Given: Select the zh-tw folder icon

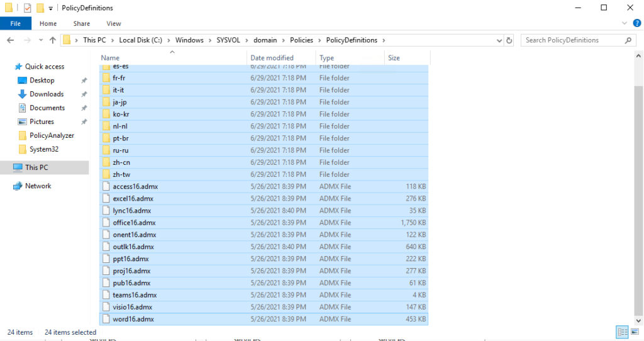Looking at the screenshot, I should point(106,174).
